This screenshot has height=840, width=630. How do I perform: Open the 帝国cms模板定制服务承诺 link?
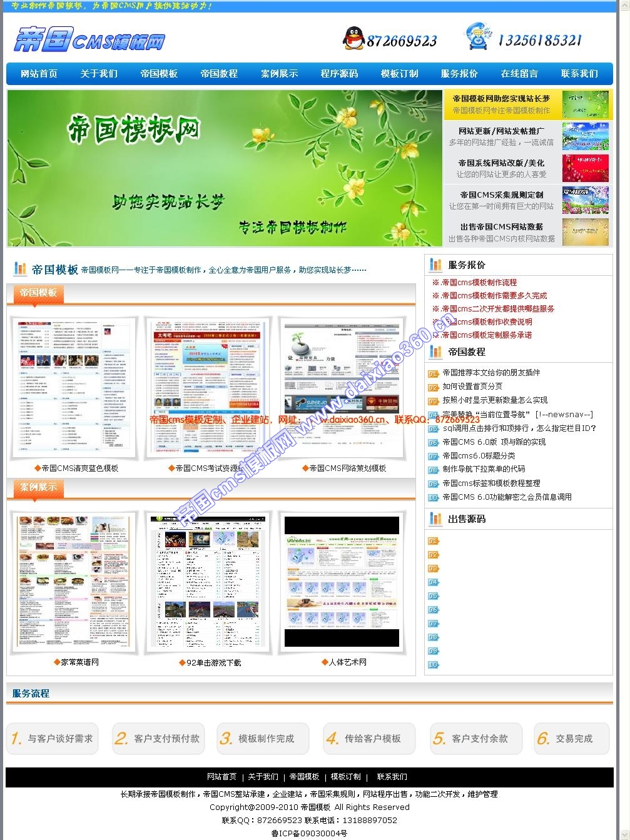(x=487, y=335)
